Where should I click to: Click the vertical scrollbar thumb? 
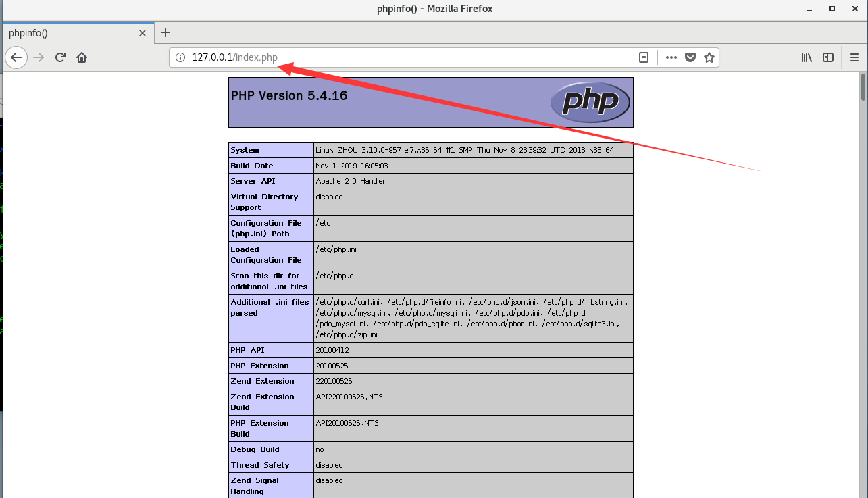863,86
